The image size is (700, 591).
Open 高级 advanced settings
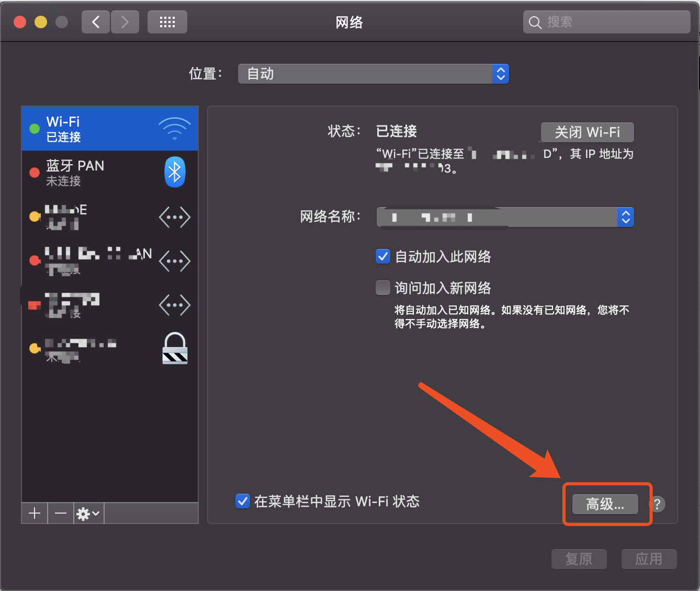pos(605,504)
